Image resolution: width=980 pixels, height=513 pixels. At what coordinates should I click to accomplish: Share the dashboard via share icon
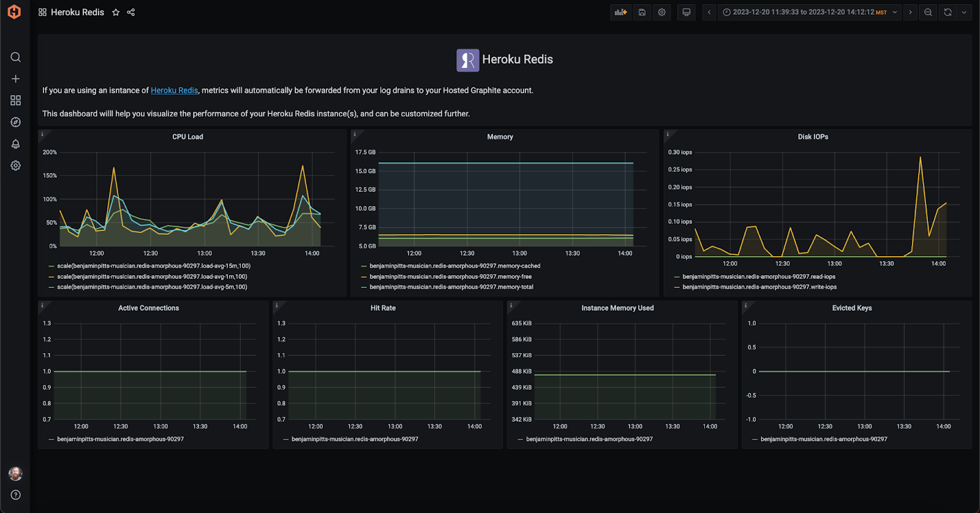(x=131, y=12)
